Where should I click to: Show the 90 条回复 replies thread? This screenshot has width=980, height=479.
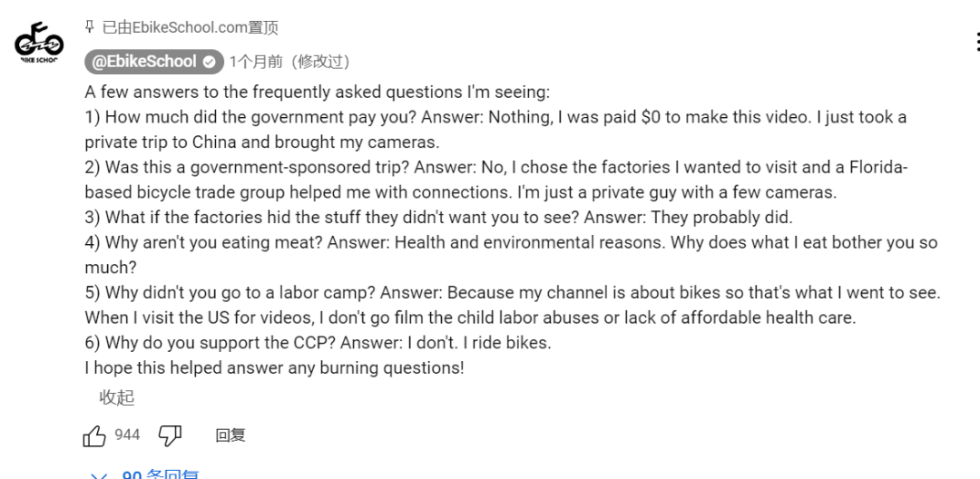pos(161,474)
